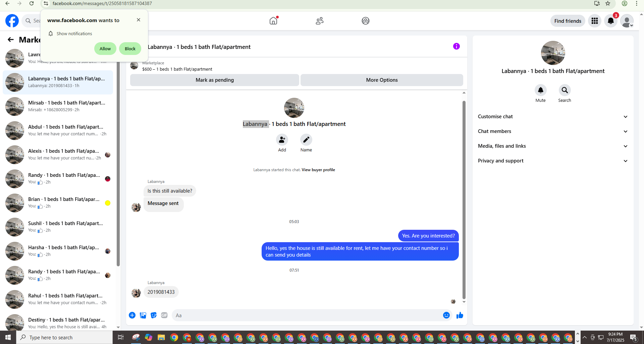Open more actions plus icon in composer
The height and width of the screenshot is (344, 644).
[x=132, y=315]
